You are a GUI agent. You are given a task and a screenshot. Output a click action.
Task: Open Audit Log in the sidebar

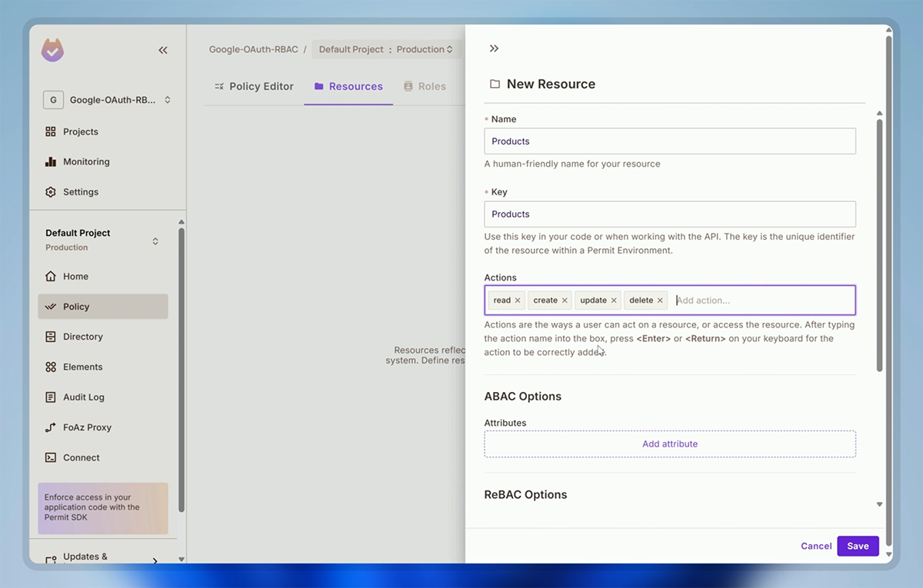pos(84,397)
